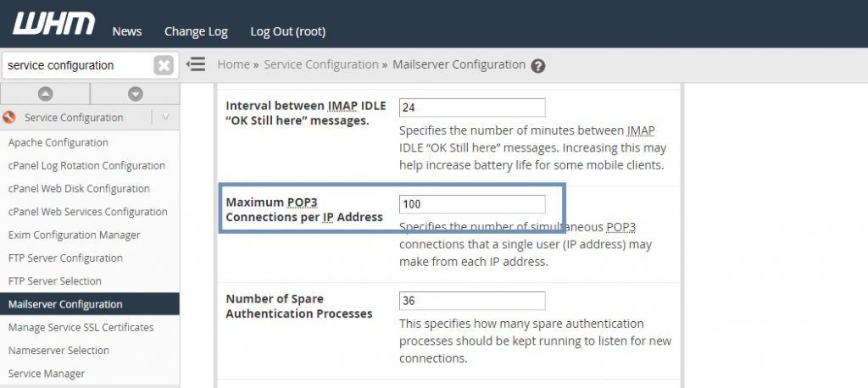
Task: Collapse the Service Configuration section chevron
Action: click(165, 118)
